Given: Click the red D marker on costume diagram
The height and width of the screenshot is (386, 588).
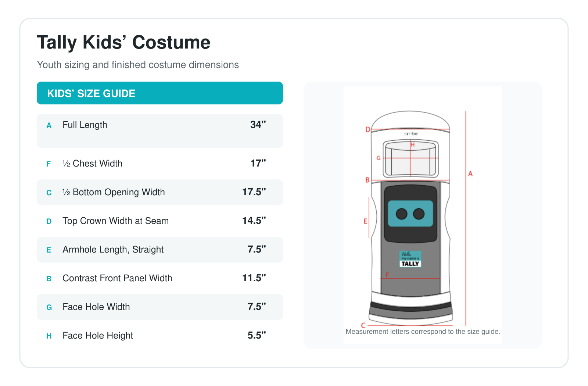Looking at the screenshot, I should (x=367, y=129).
